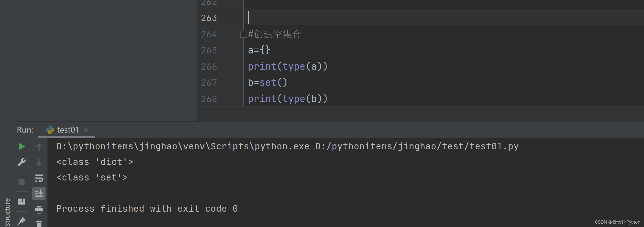Rerun test01 with green play icon
Viewport: 644px width, 227px height.
(22, 147)
